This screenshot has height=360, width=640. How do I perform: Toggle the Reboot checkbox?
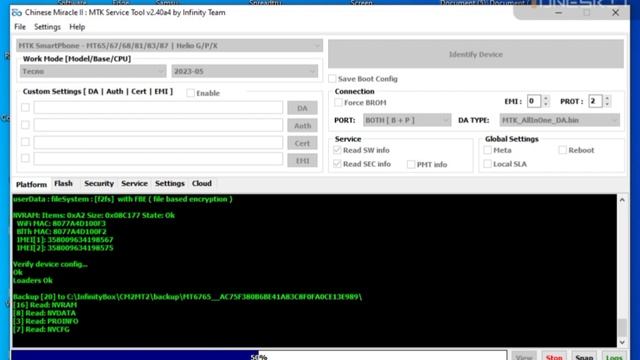pyautogui.click(x=562, y=150)
